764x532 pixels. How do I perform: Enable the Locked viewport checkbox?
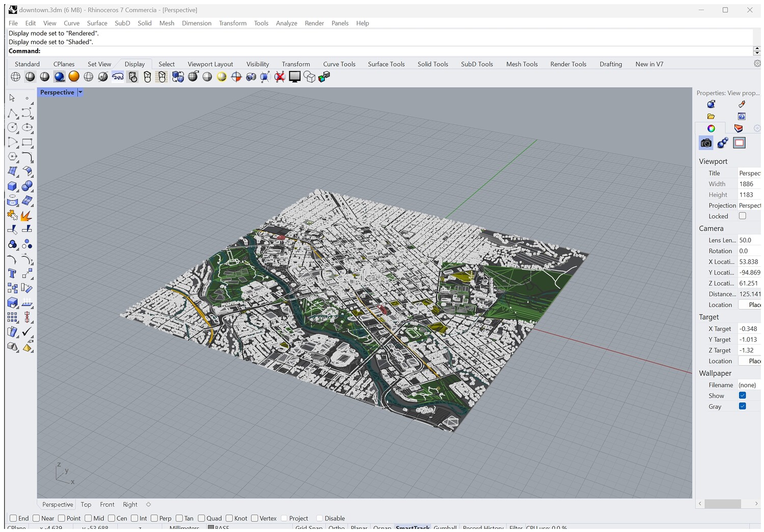pos(742,216)
